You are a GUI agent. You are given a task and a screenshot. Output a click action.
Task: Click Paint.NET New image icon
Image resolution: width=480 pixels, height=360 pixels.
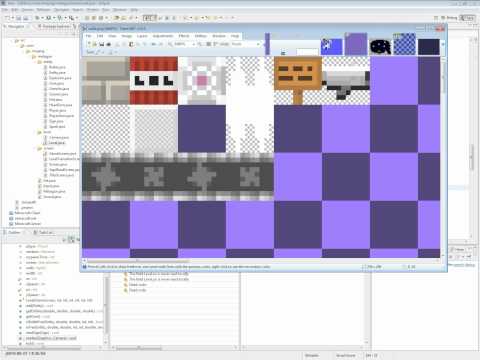coord(89,44)
